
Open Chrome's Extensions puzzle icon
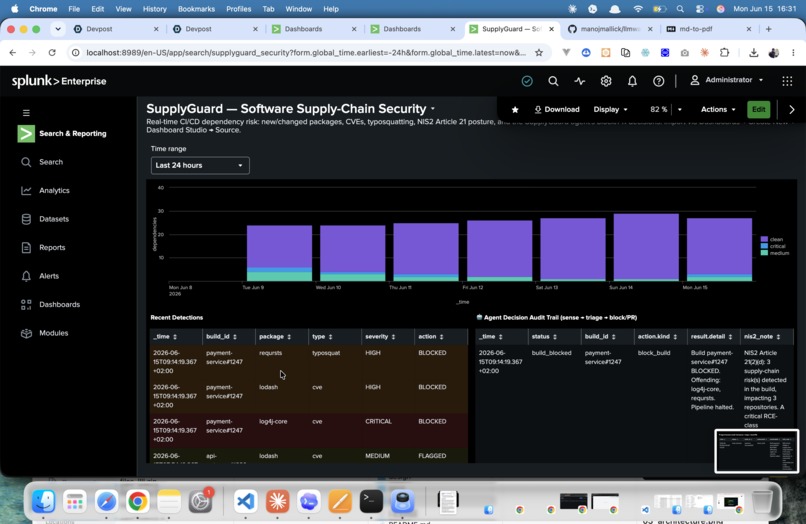pyautogui.click(x=724, y=52)
